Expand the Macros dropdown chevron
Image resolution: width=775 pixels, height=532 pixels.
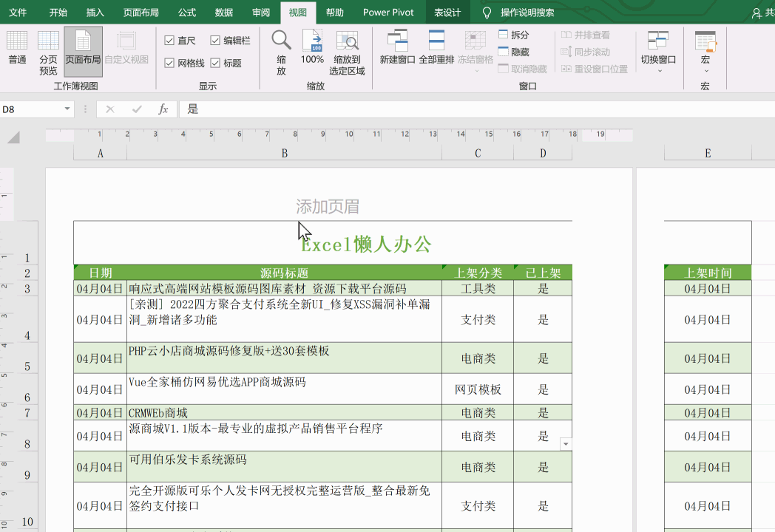click(x=705, y=71)
